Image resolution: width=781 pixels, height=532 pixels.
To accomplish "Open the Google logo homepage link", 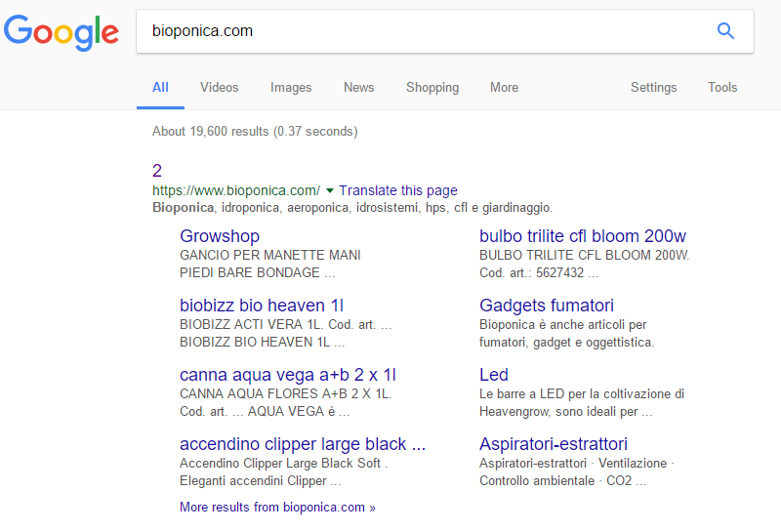I will [62, 32].
